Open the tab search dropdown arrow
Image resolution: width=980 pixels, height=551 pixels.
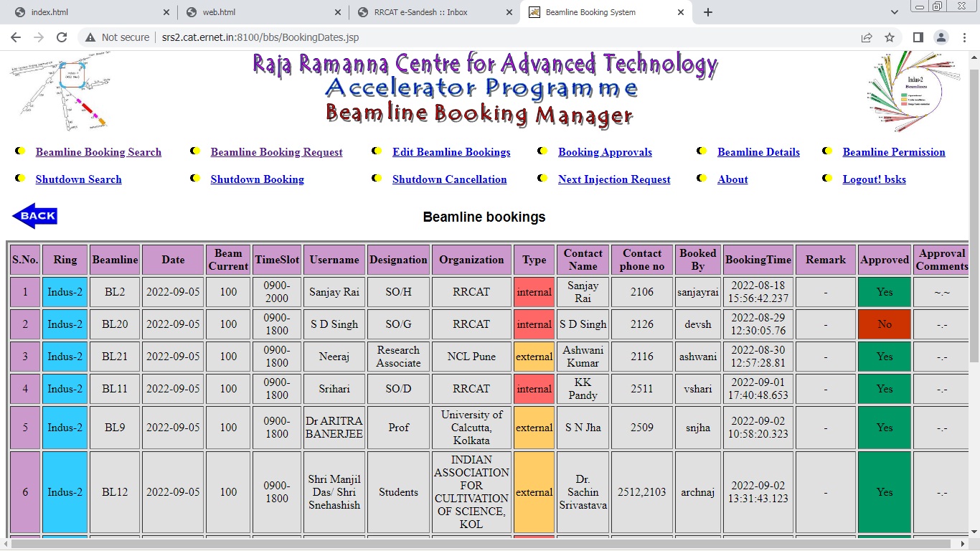(894, 12)
